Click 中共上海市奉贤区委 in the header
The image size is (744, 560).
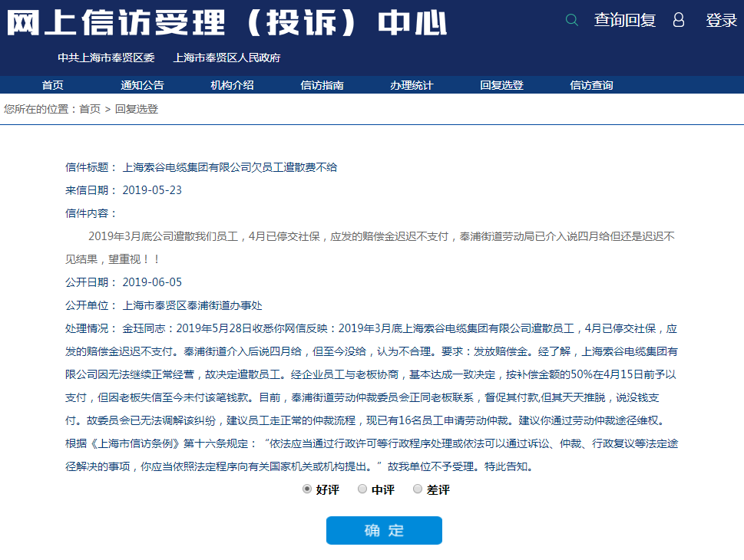pyautogui.click(x=106, y=58)
